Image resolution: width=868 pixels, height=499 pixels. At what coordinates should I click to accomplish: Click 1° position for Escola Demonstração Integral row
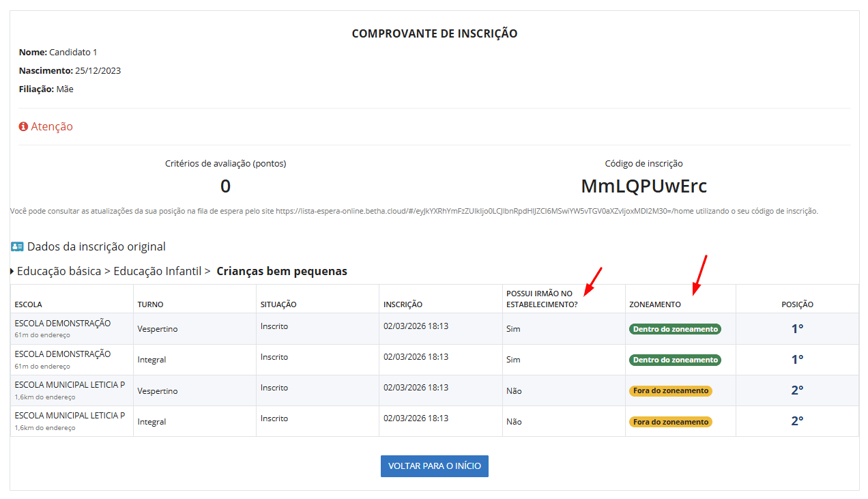click(x=797, y=360)
